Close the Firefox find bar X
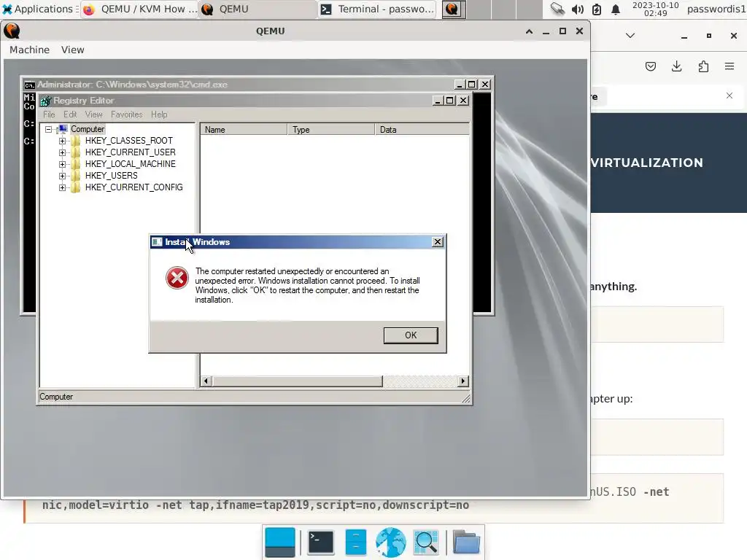The height and width of the screenshot is (560, 747). [729, 96]
